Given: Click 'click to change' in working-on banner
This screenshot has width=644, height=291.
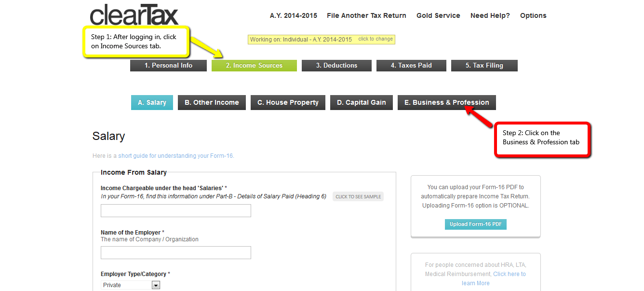Looking at the screenshot, I should coord(376,39).
